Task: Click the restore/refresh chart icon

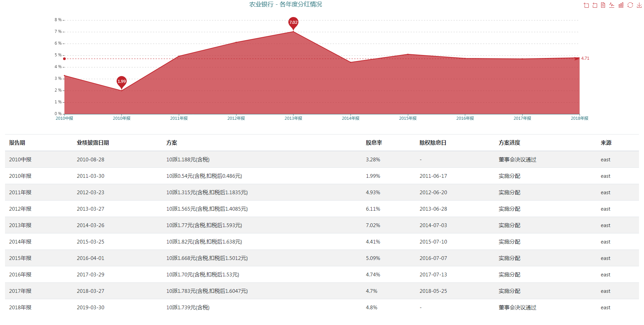Action: [x=630, y=5]
